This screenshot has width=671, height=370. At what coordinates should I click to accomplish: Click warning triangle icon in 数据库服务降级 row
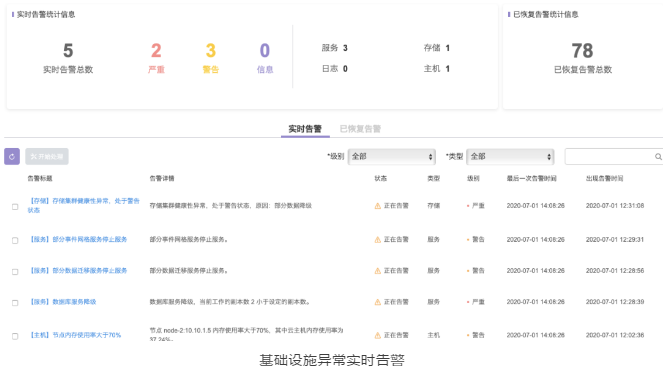click(x=377, y=302)
